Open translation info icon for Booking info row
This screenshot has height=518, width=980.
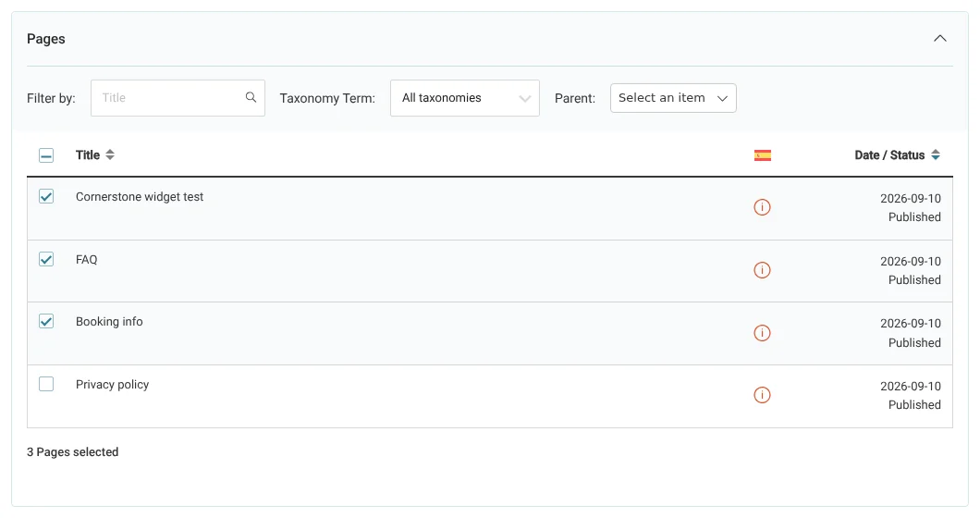pos(762,333)
